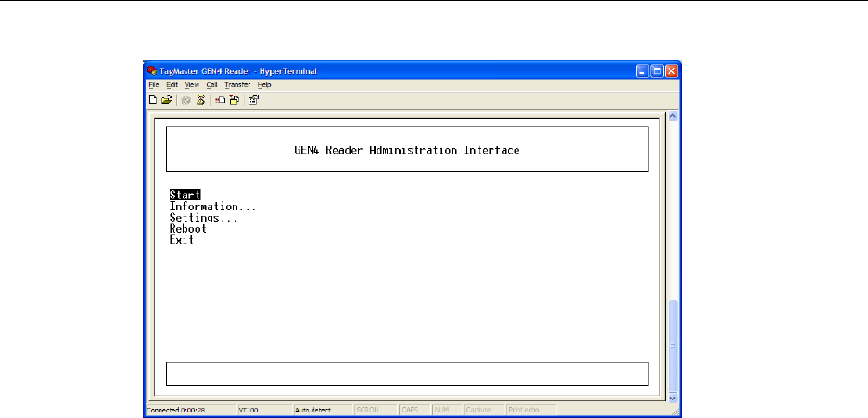Screen dimensions: 868x418
Task: Select the Exit terminal entry
Action: click(x=182, y=239)
